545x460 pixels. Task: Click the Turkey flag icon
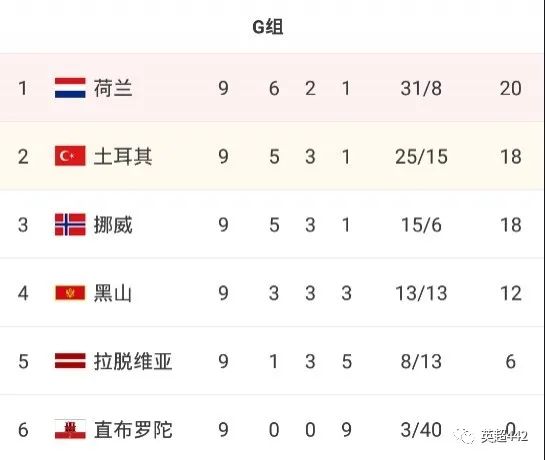[x=70, y=156]
